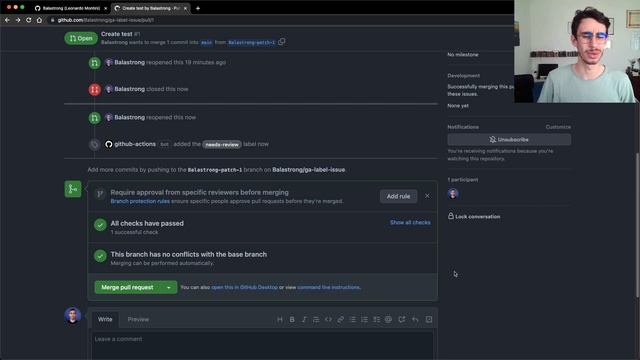Viewport: 640px width, 360px height.
Task: Click user avatar beside comment box
Action: 73,316
